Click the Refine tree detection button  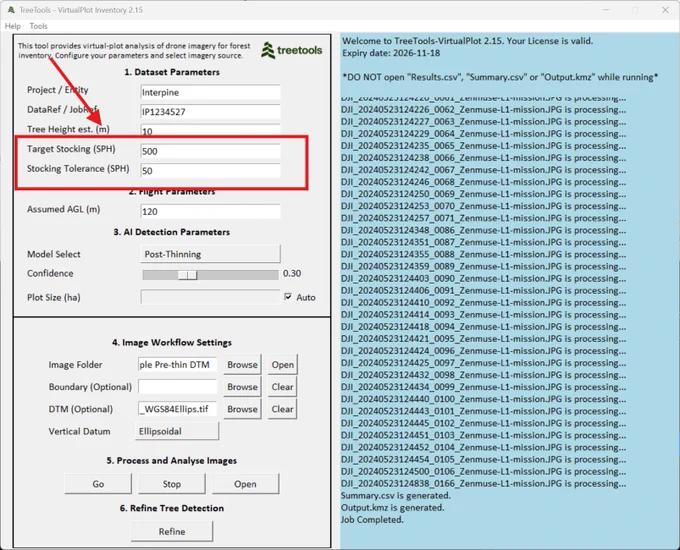[x=172, y=531]
